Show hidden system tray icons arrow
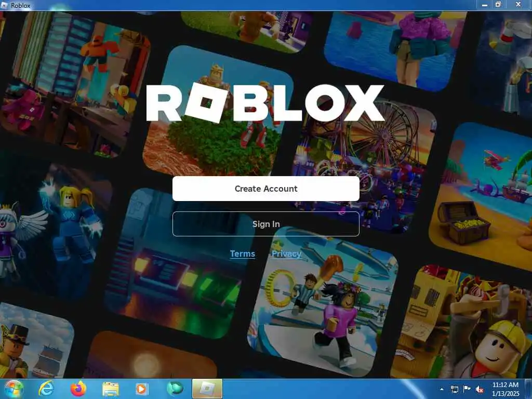Image resolution: width=532 pixels, height=399 pixels. tap(442, 389)
